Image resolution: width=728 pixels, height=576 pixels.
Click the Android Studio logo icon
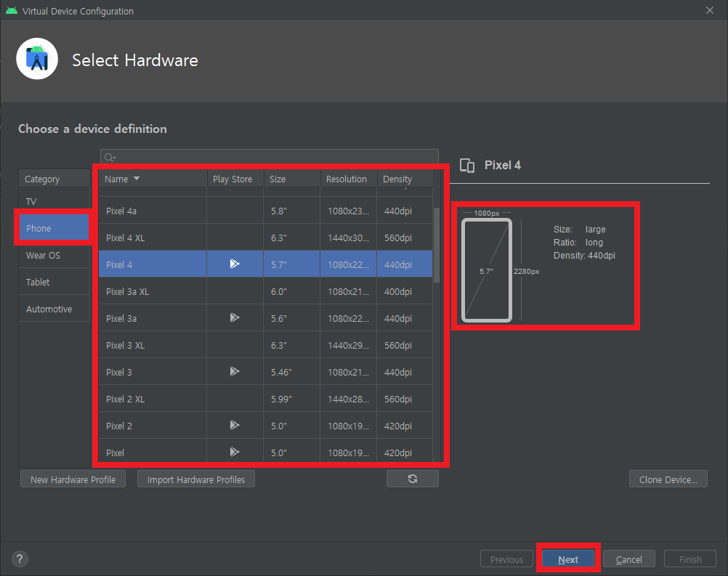(x=37, y=59)
